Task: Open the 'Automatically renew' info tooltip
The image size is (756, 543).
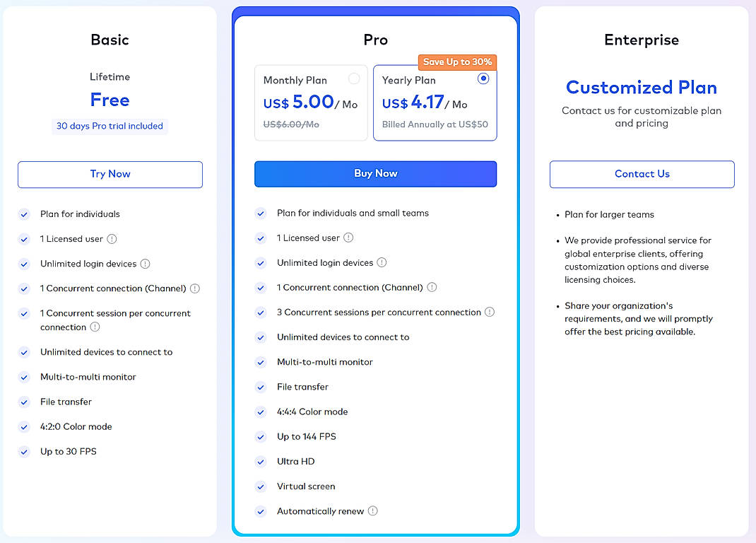Action: [x=374, y=511]
